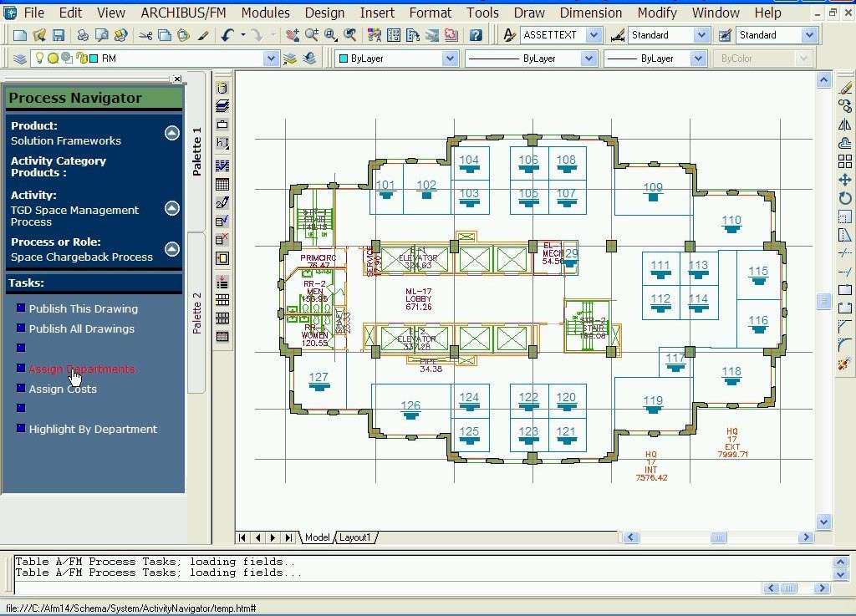
Task: Open the ARCHIBUS/FM menu
Action: click(x=183, y=13)
